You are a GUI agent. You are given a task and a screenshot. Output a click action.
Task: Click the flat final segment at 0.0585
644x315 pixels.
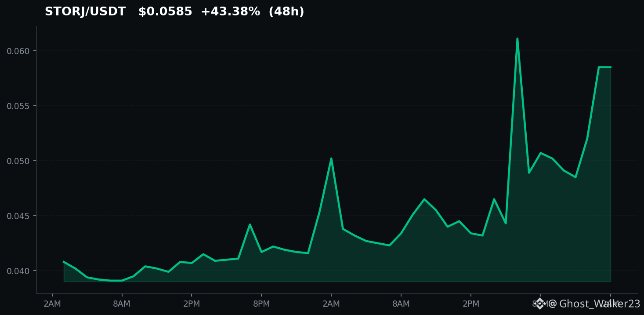coord(605,67)
